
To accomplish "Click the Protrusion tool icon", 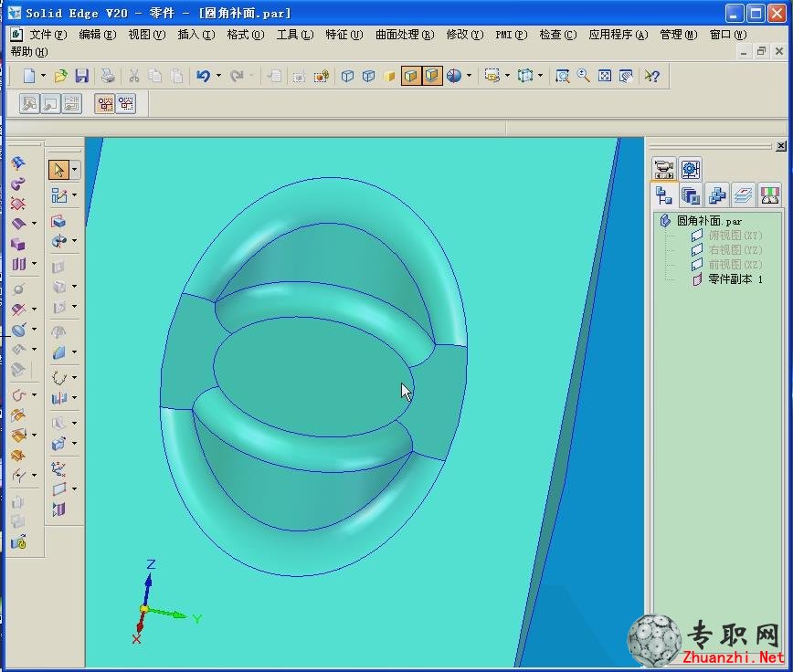I will 58,221.
